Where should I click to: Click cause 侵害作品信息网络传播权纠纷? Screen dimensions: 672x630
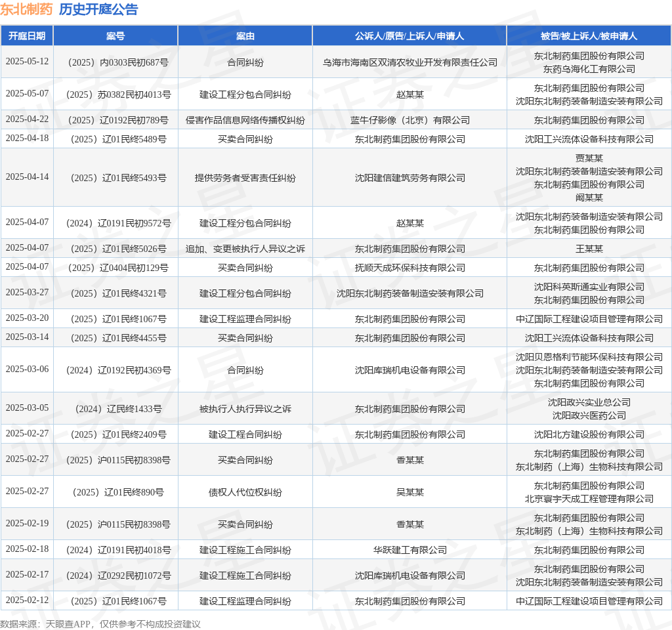(245, 121)
